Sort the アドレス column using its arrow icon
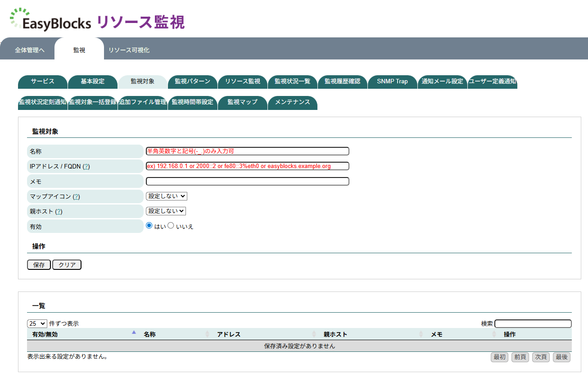This screenshot has height=378, width=588. 314,334
